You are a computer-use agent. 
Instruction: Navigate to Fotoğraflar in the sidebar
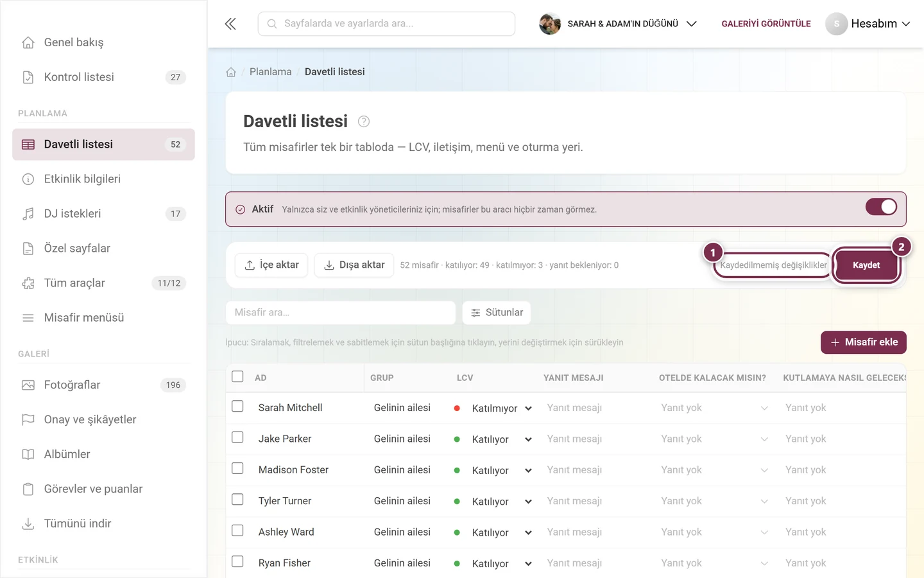coord(103,385)
